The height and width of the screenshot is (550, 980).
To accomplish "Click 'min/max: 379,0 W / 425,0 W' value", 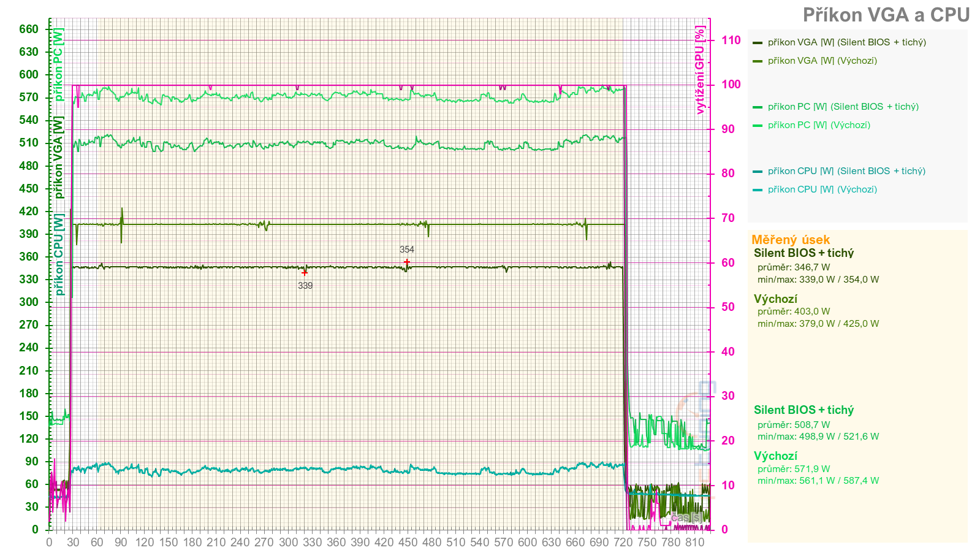I will (818, 324).
